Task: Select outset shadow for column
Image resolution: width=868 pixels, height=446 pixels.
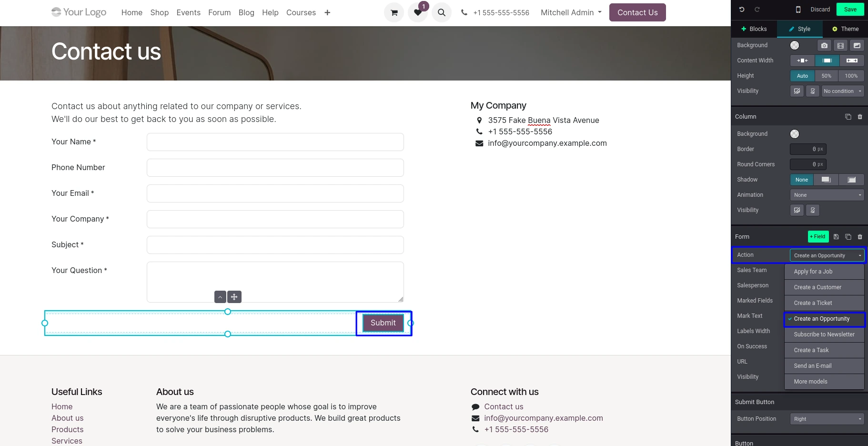Action: [826, 180]
